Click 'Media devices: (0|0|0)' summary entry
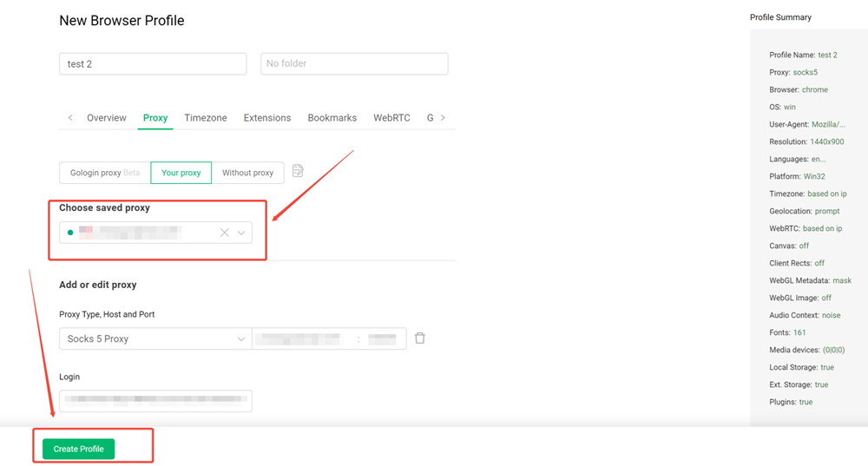The image size is (868, 466). coord(806,350)
